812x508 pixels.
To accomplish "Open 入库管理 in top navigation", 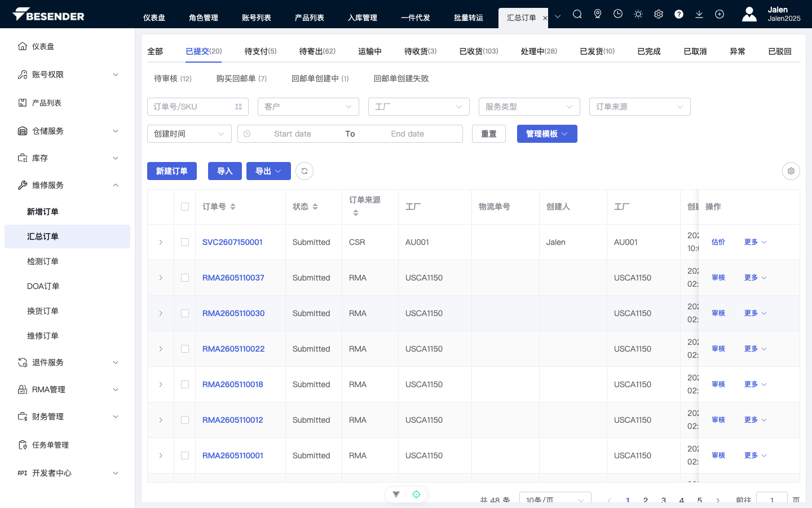I will pyautogui.click(x=363, y=17).
